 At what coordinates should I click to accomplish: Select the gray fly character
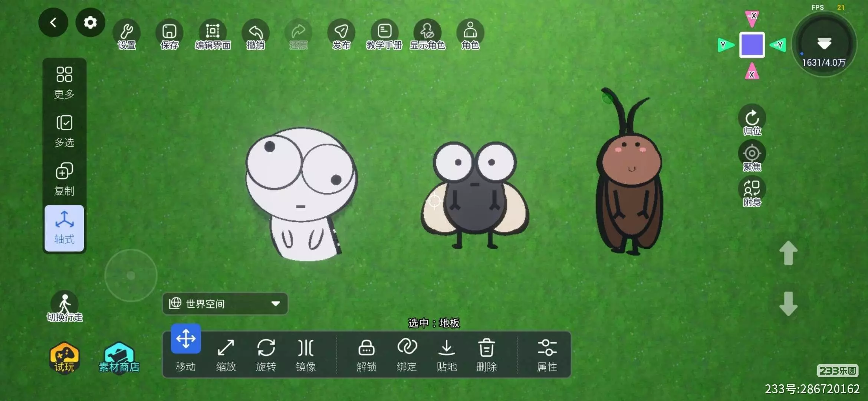(x=475, y=195)
